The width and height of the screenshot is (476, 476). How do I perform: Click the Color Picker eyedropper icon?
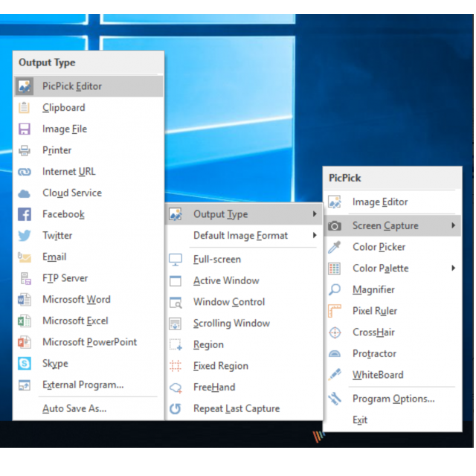[335, 247]
